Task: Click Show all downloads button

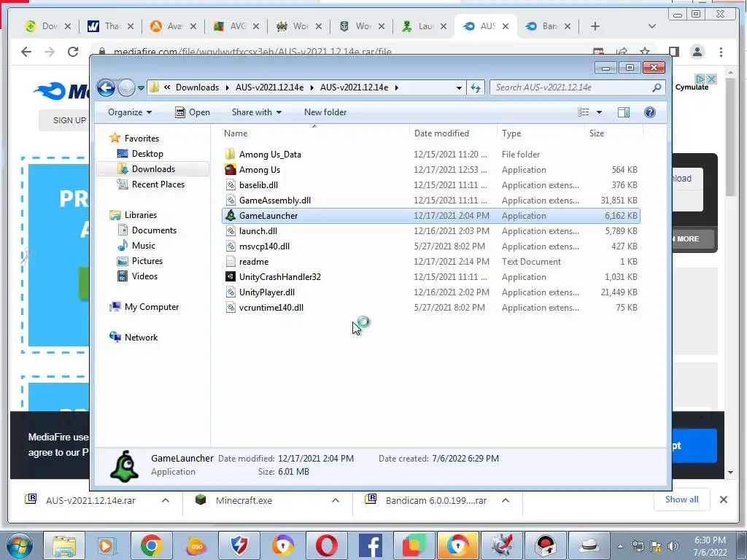Action: 682,499
